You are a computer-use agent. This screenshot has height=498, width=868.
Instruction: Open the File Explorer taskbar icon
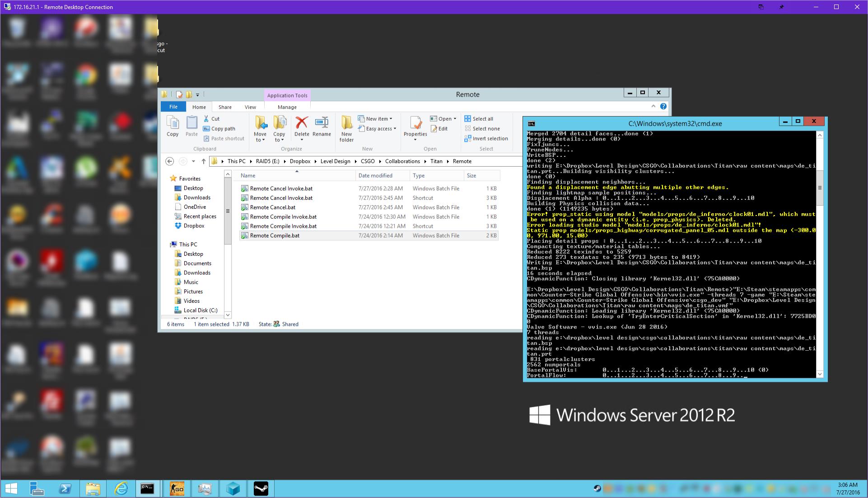click(93, 489)
